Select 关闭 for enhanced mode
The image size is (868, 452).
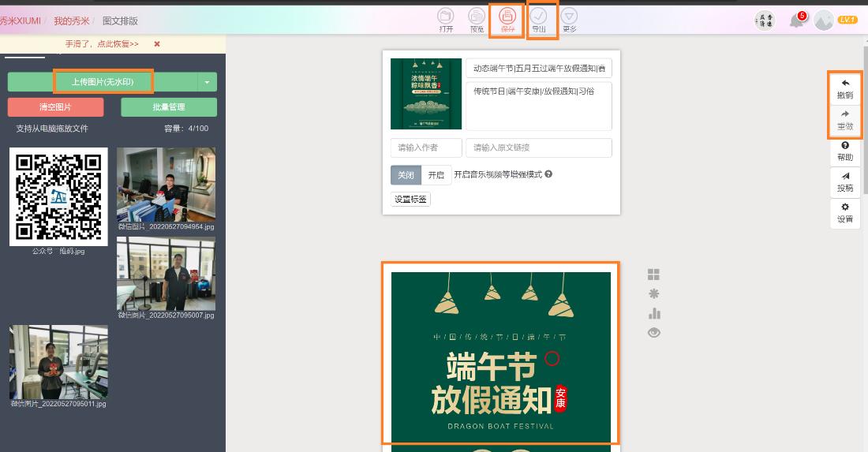(x=406, y=175)
